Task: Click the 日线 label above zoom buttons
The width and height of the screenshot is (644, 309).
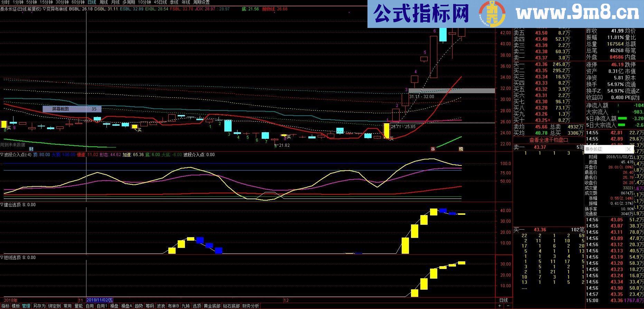Action: (x=504, y=300)
